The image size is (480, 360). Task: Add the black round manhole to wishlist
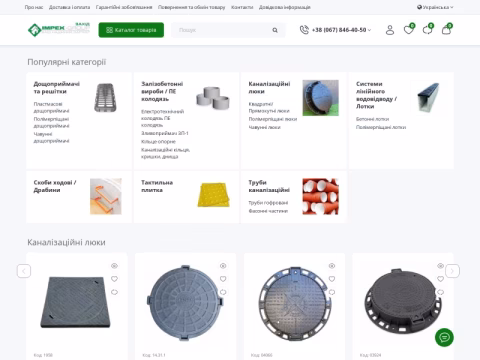440,279
